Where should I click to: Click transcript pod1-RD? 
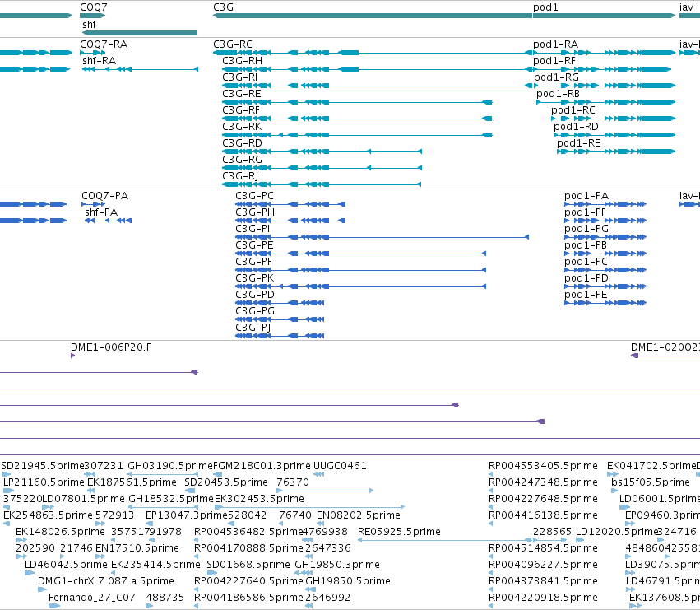tap(576, 127)
